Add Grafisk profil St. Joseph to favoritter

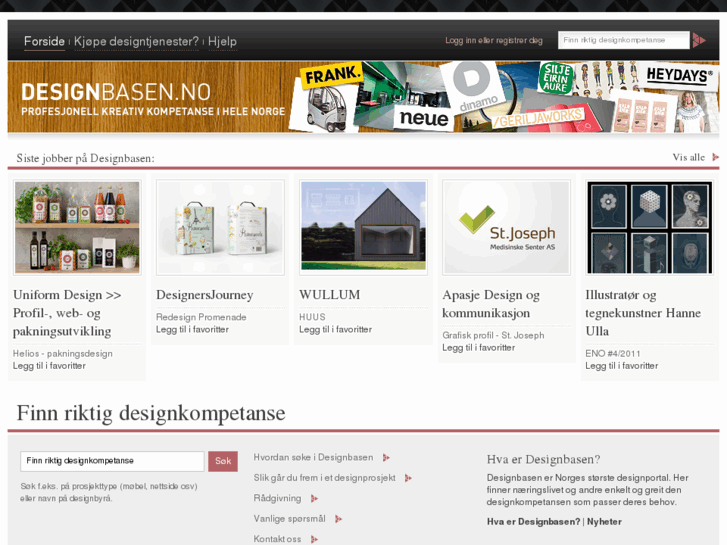coord(478,347)
